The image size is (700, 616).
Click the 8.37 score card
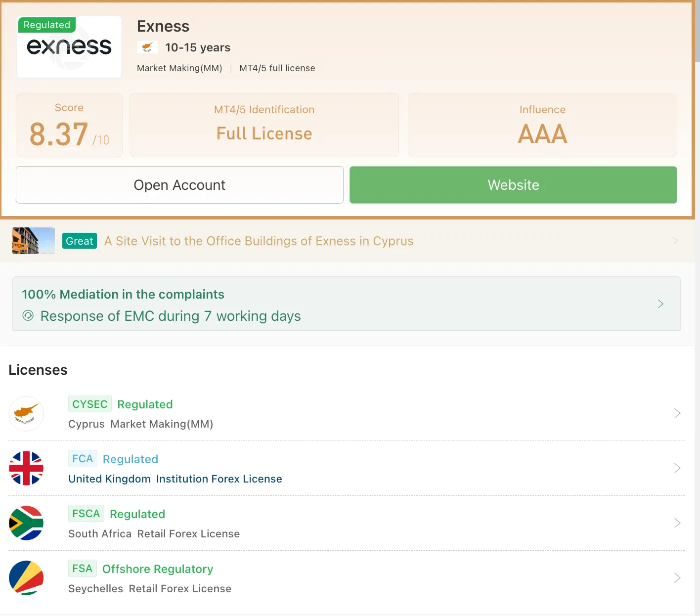point(69,126)
